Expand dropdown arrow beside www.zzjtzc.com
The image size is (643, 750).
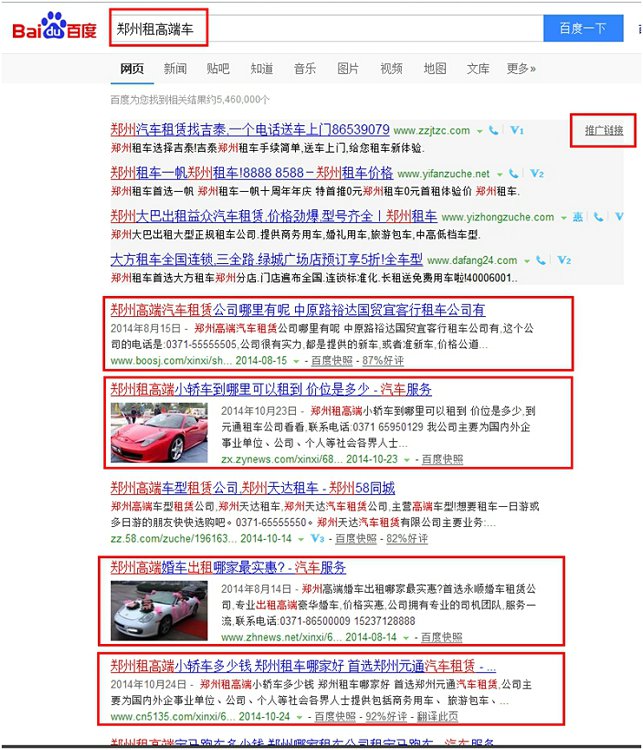pos(479,131)
